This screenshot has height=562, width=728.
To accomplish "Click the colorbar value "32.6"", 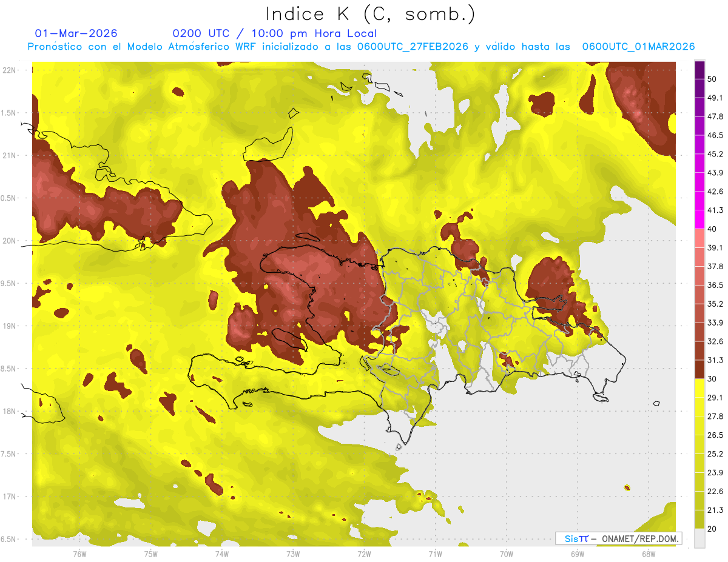I will point(715,341).
